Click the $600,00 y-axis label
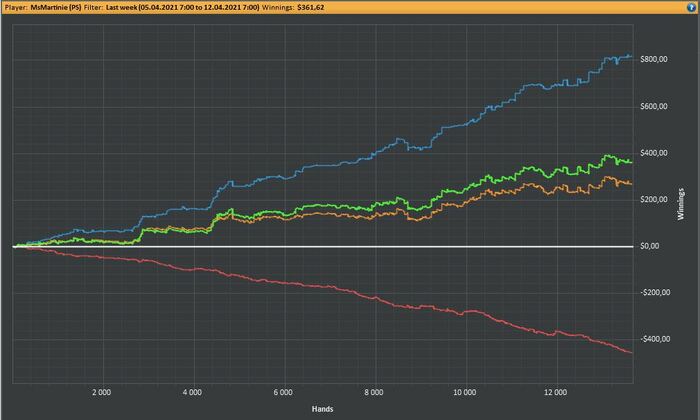This screenshot has height=420, width=700. pos(654,106)
